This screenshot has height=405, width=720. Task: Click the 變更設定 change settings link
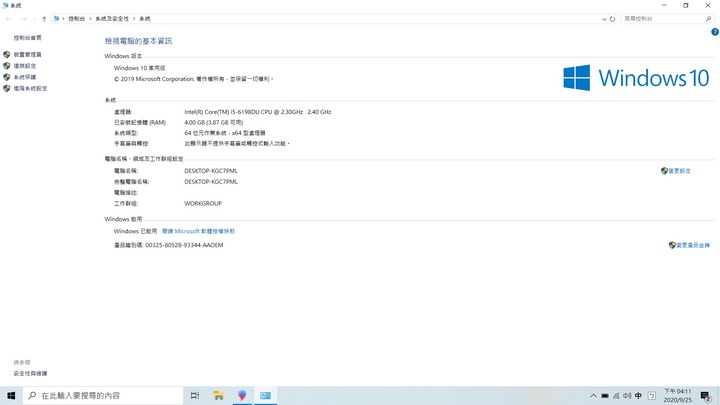(679, 171)
